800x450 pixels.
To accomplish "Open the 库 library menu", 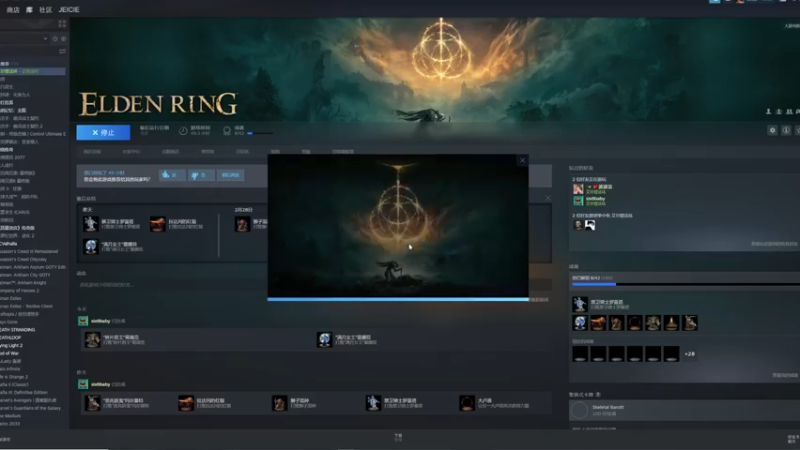I will (x=29, y=10).
